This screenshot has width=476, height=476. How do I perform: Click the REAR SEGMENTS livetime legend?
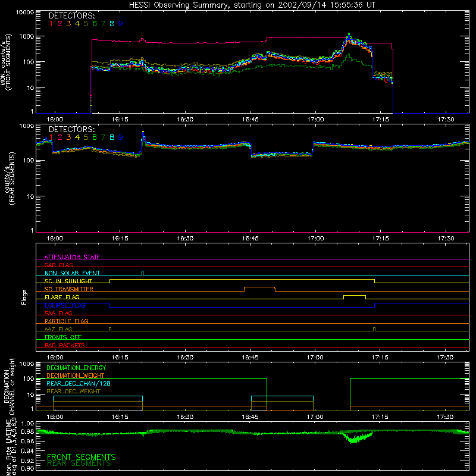pos(79,464)
